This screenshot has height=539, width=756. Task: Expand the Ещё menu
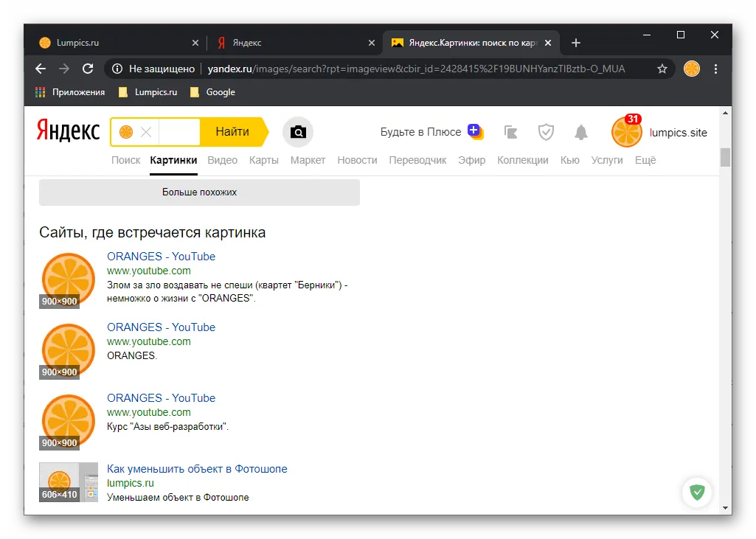coord(645,160)
